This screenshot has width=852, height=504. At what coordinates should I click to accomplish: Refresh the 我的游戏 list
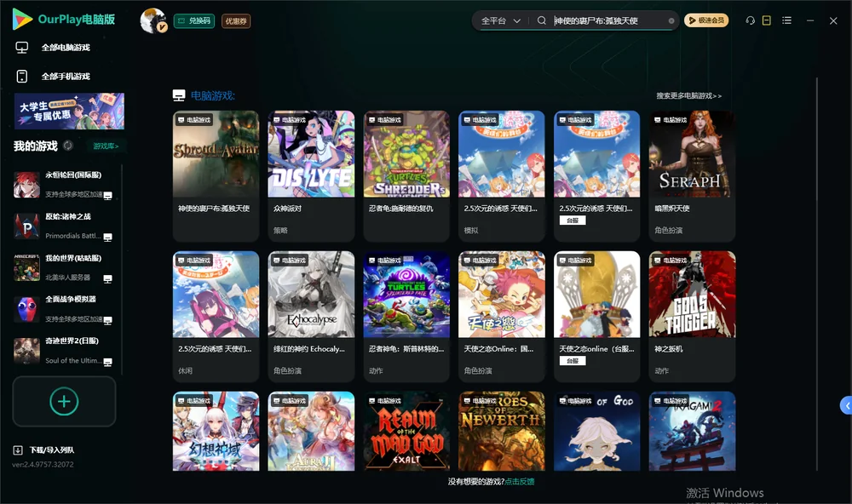[x=68, y=146]
